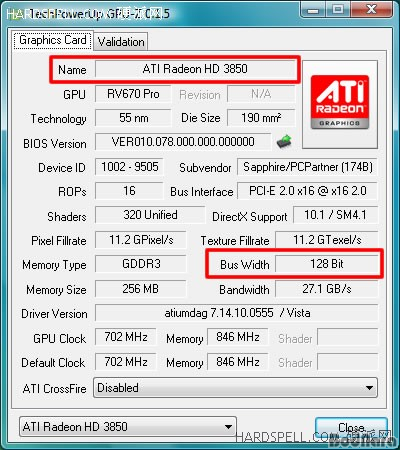Viewport: 400px width, 450px height.
Task: Click the GPU Clock 702 MHz field
Action: point(126,337)
